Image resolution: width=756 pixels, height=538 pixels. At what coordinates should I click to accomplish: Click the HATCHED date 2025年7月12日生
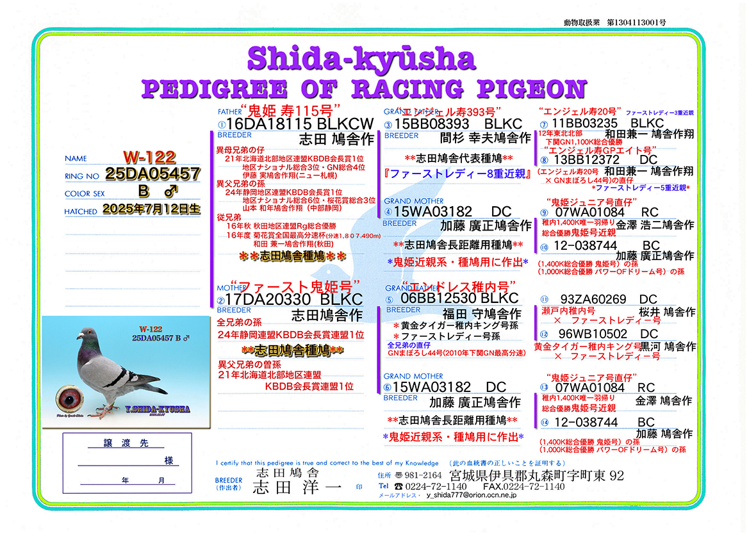(x=151, y=209)
